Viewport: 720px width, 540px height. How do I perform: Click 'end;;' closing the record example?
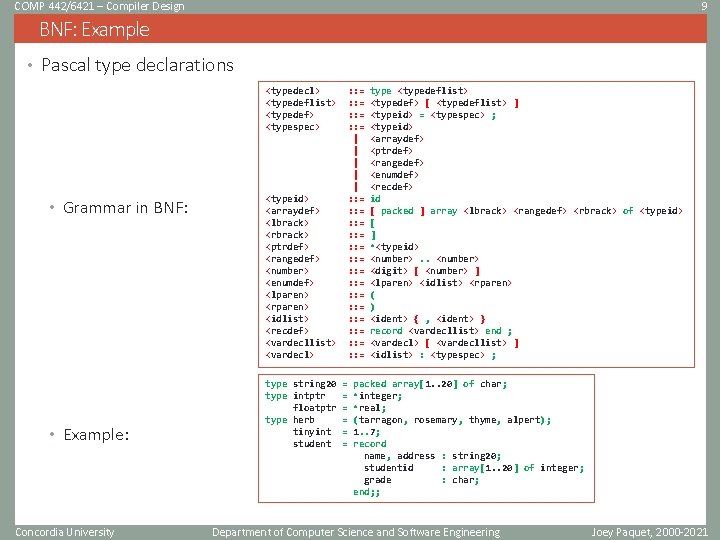[366, 492]
